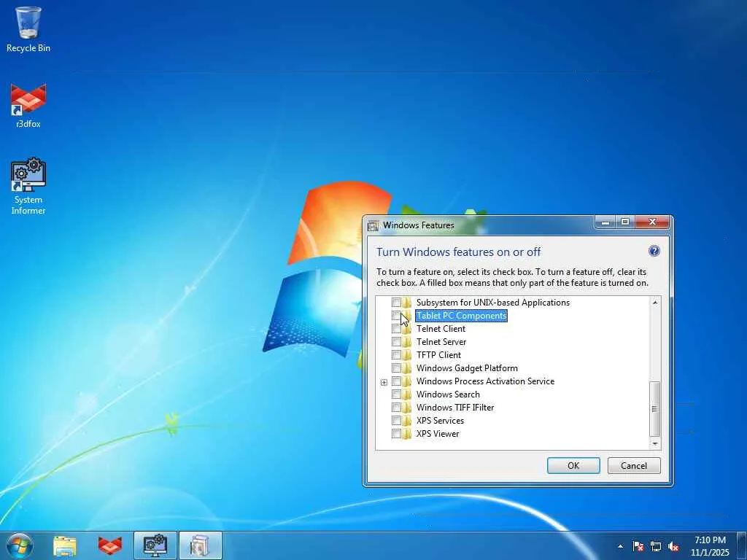The height and width of the screenshot is (560, 747).
Task: Check the Windows Gadget Platform checkbox
Action: click(396, 367)
